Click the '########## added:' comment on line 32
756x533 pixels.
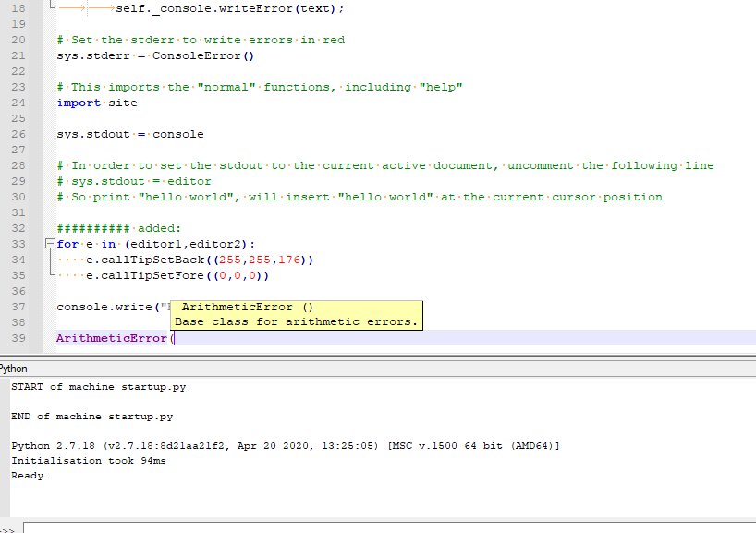119,228
